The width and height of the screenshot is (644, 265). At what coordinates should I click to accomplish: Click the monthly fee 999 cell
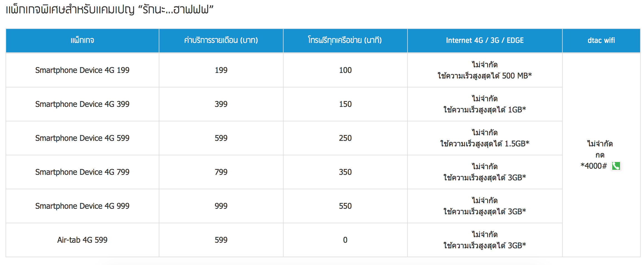point(221,206)
